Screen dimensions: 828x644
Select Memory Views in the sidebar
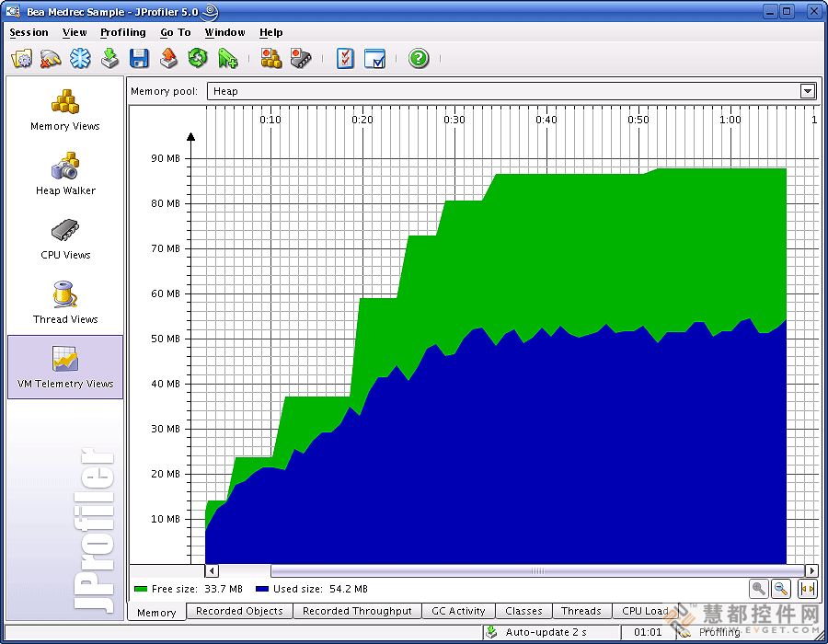click(64, 110)
